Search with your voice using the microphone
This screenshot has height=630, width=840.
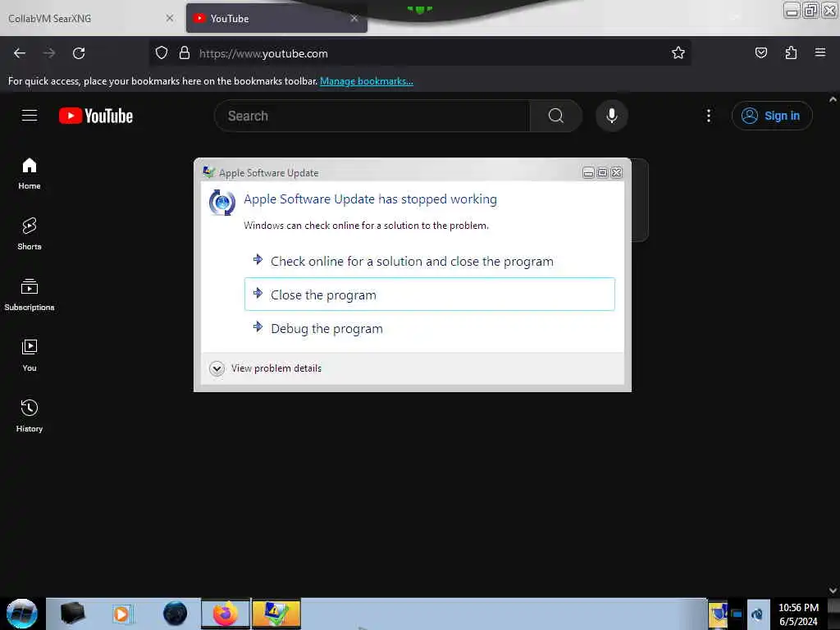[612, 116]
